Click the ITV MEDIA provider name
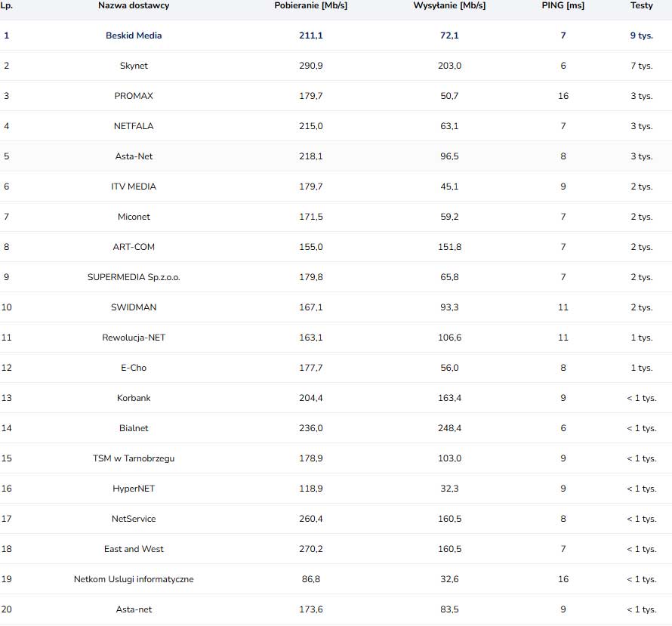This screenshot has width=672, height=626. coord(134,187)
